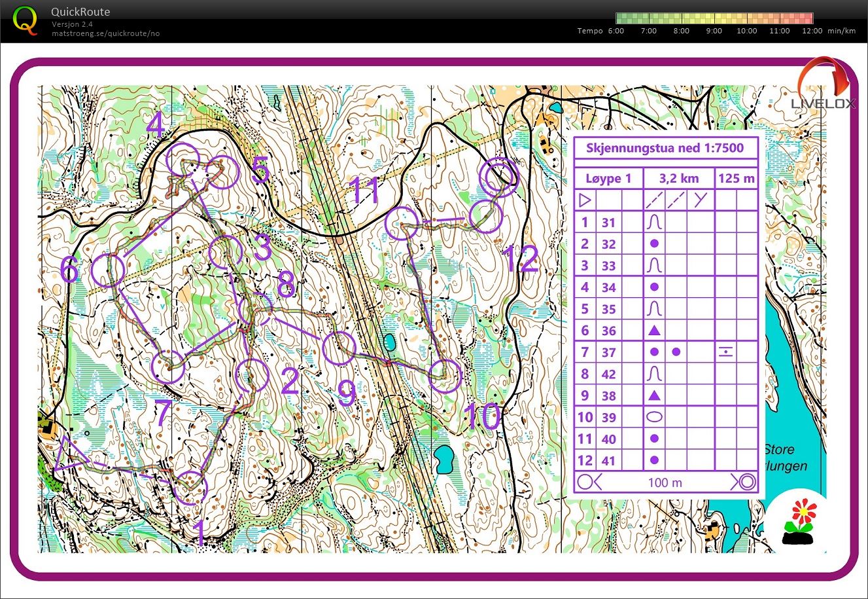Select the finish double circle on the map
This screenshot has height=599, width=868.
499,176
